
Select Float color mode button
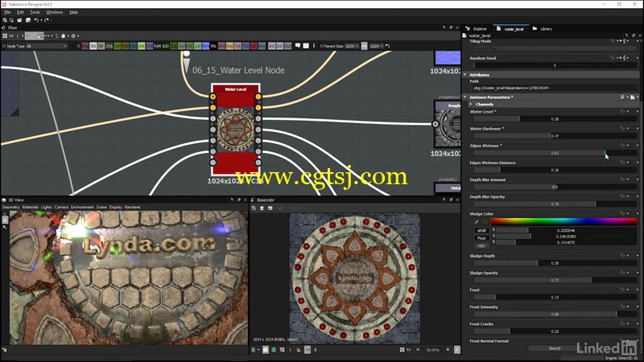481,238
